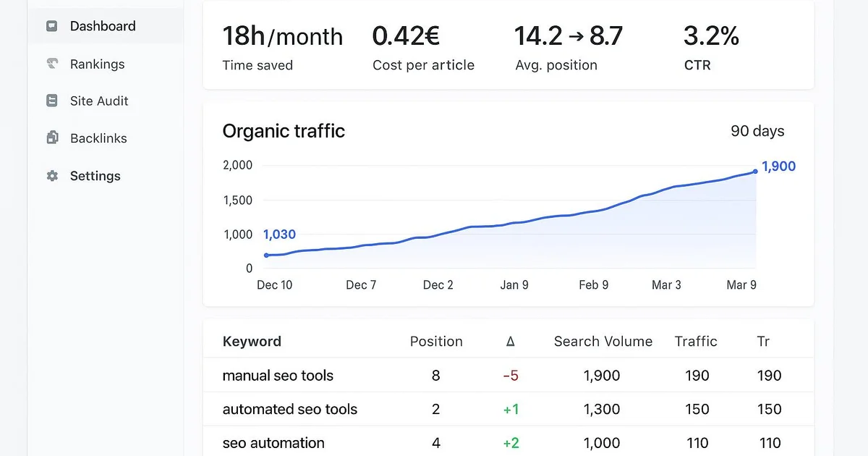
Task: Click the Dec 2 axis label
Action: pyautogui.click(x=438, y=285)
